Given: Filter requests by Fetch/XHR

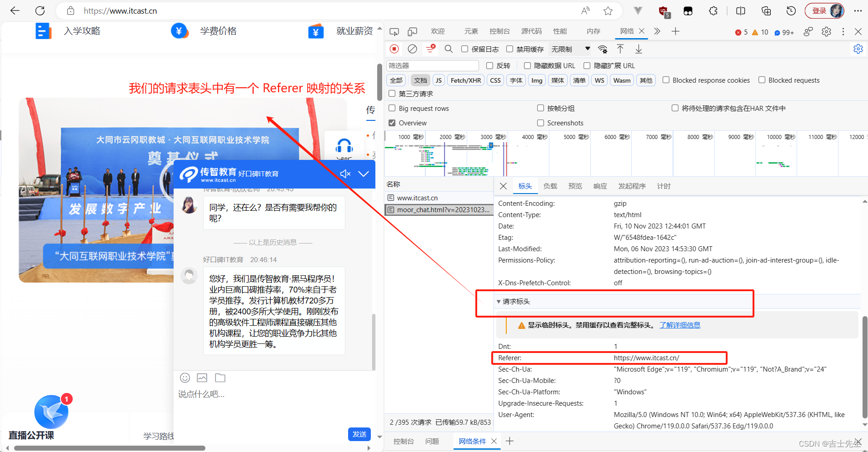Looking at the screenshot, I should (x=466, y=80).
